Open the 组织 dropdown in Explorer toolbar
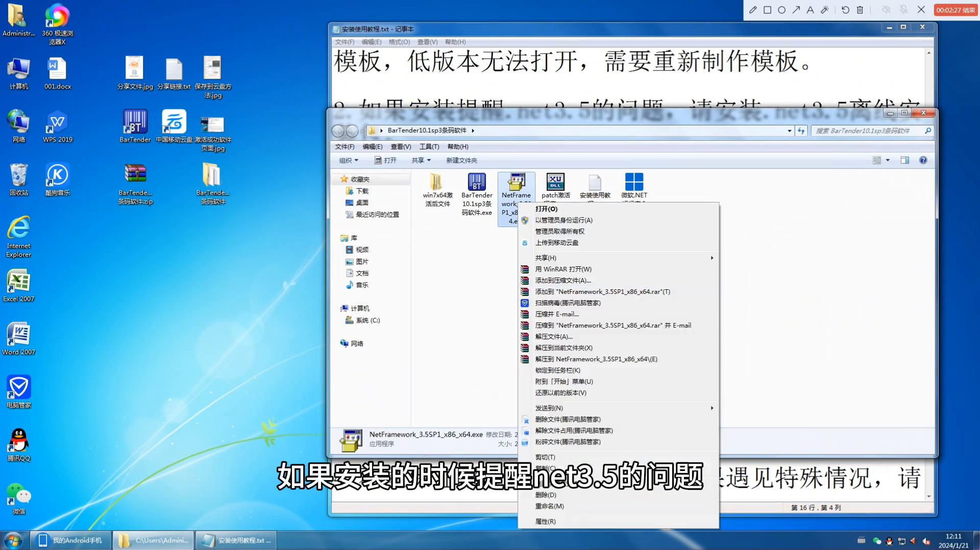Image resolution: width=980 pixels, height=550 pixels. pos(349,160)
